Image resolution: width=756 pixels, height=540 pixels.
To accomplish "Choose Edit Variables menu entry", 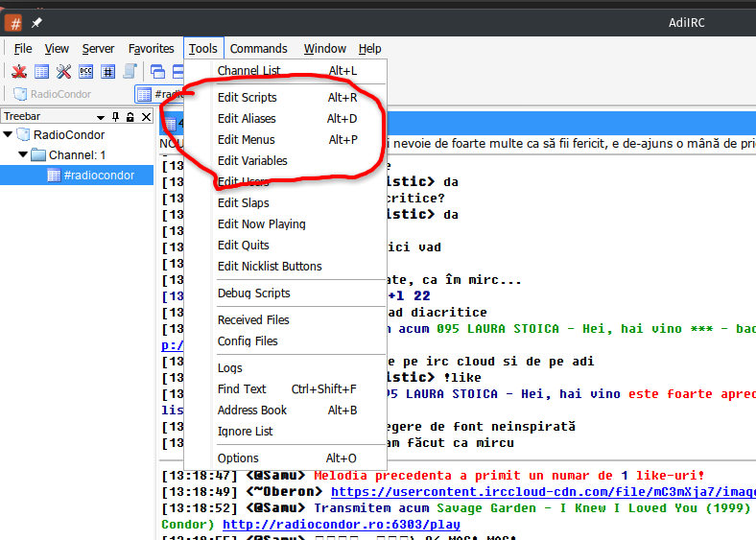I will (286, 161).
